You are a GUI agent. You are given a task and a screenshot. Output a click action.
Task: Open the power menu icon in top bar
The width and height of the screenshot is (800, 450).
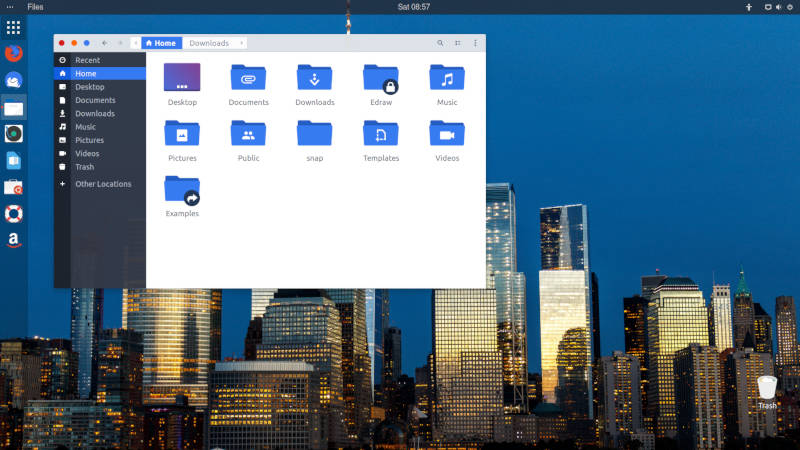click(x=790, y=7)
